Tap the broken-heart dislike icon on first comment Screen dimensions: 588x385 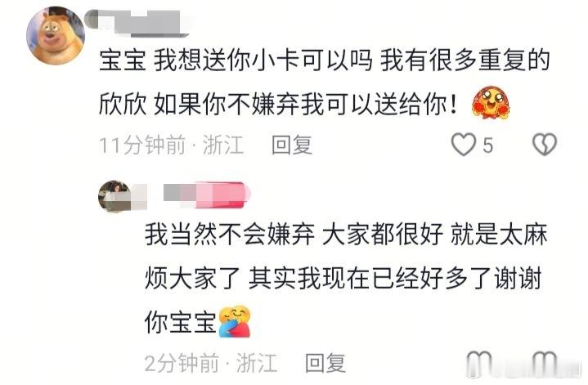(x=545, y=145)
